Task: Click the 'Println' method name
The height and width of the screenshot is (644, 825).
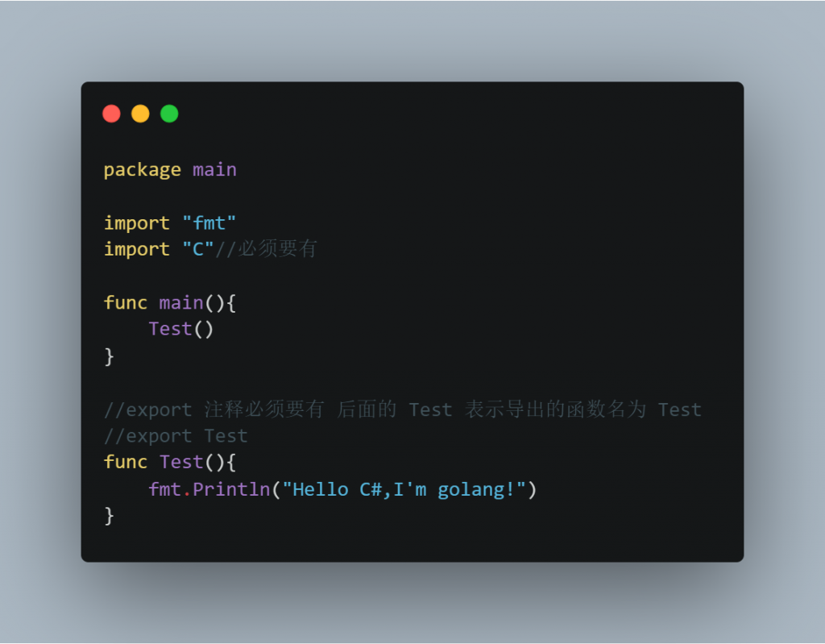Action: click(231, 490)
